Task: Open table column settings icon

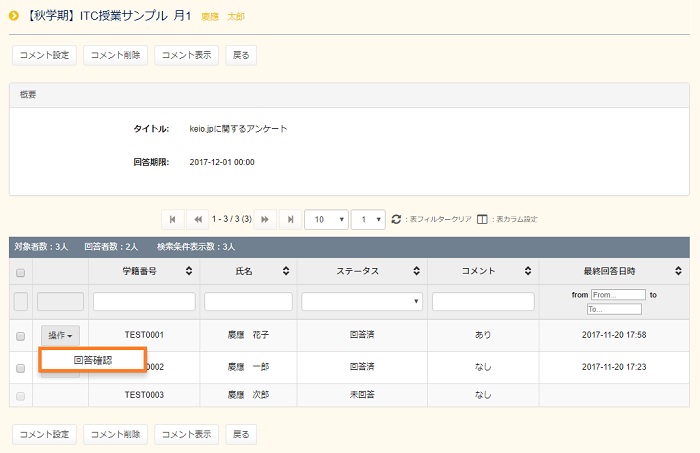Action: pos(482,219)
